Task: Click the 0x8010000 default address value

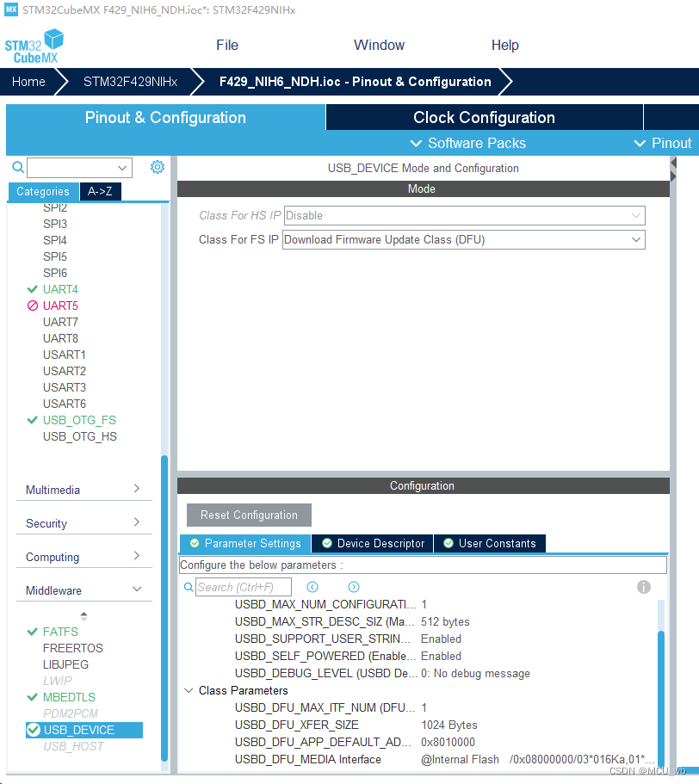Action: coord(448,742)
